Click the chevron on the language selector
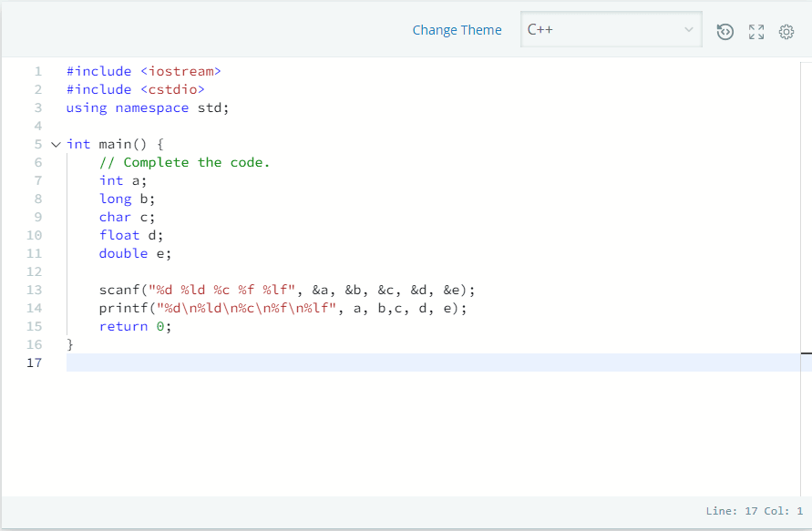812x531 pixels. pyautogui.click(x=688, y=29)
